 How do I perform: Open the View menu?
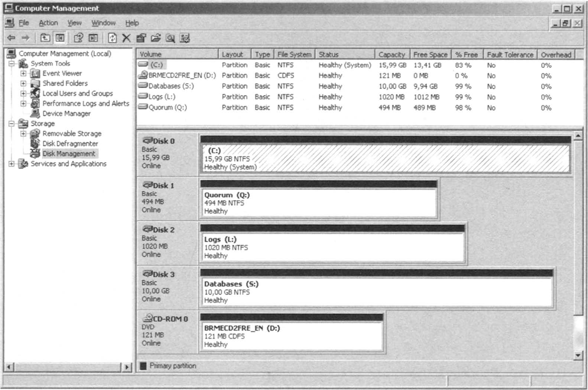point(74,23)
